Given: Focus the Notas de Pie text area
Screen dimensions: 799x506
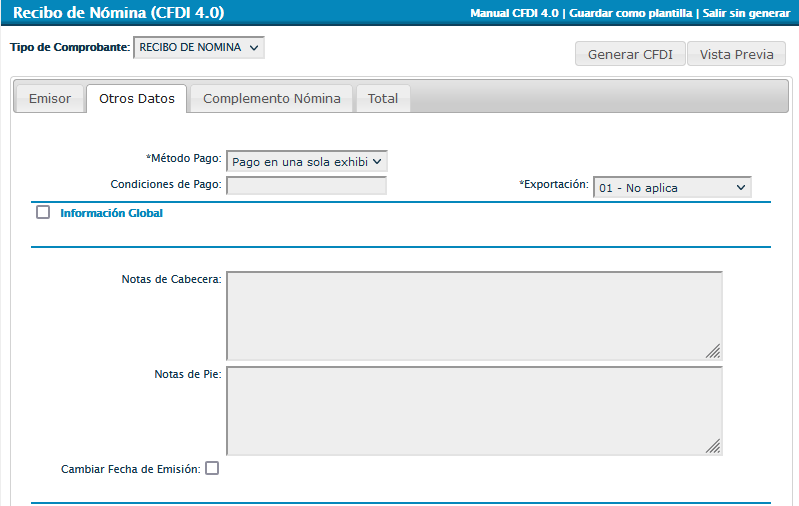Looking at the screenshot, I should coord(473,410).
